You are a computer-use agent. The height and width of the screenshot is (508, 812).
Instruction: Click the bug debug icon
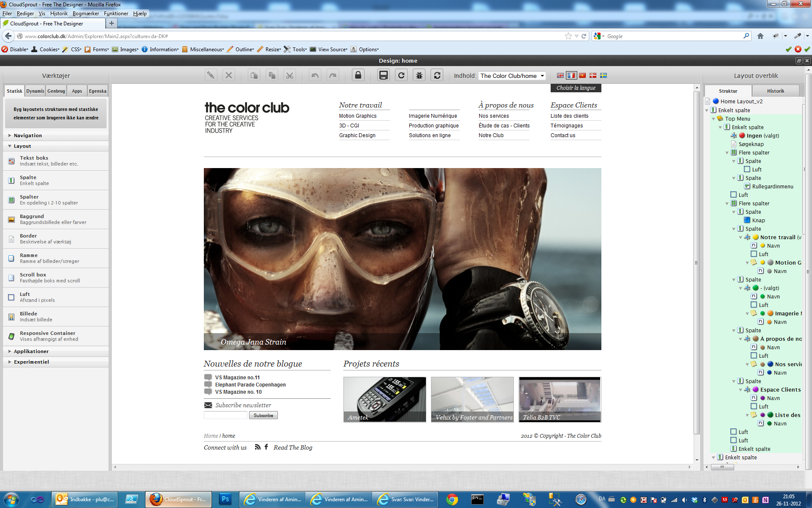[419, 76]
